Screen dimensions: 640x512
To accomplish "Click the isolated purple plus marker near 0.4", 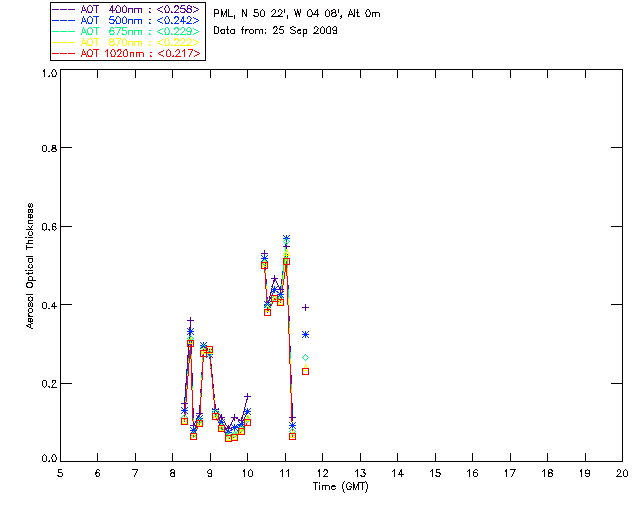I will (305, 307).
